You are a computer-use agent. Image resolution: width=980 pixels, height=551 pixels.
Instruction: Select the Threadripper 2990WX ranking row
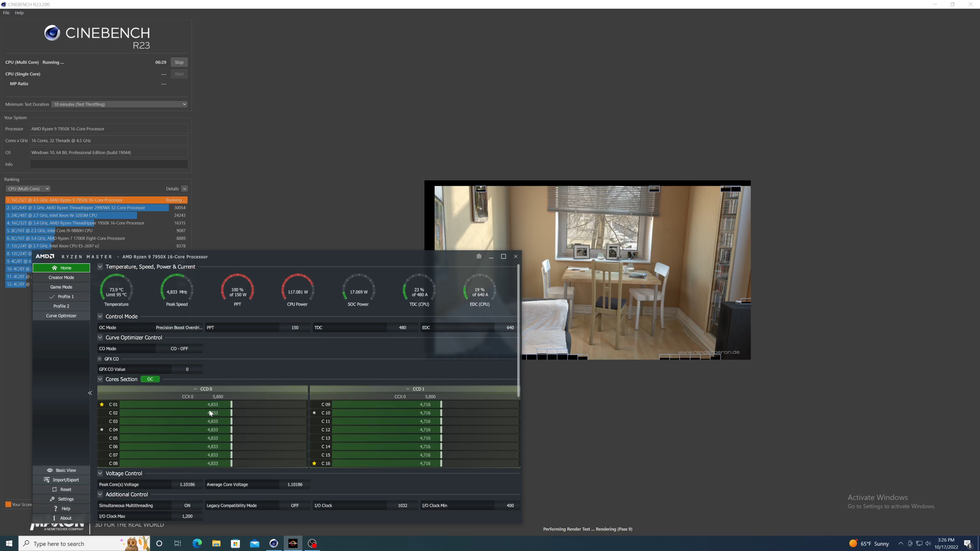pyautogui.click(x=96, y=208)
